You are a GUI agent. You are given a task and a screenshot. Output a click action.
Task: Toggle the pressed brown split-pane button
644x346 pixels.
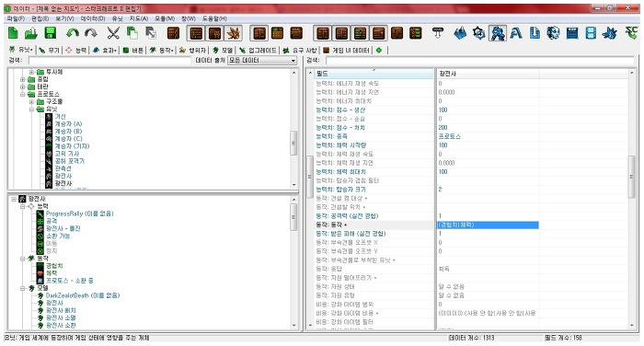259,33
